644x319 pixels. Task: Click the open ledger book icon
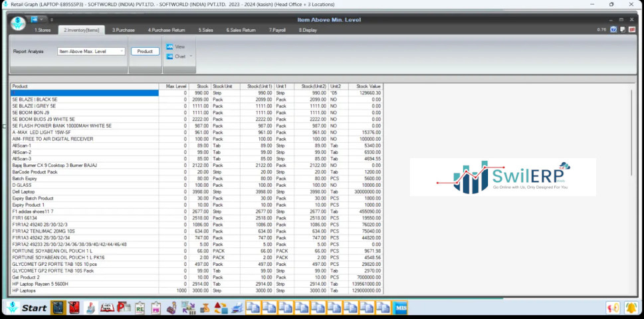(107, 308)
